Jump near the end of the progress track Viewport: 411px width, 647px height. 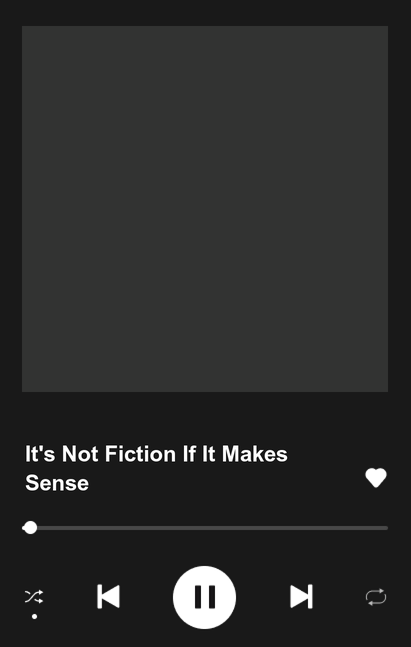[378, 528]
